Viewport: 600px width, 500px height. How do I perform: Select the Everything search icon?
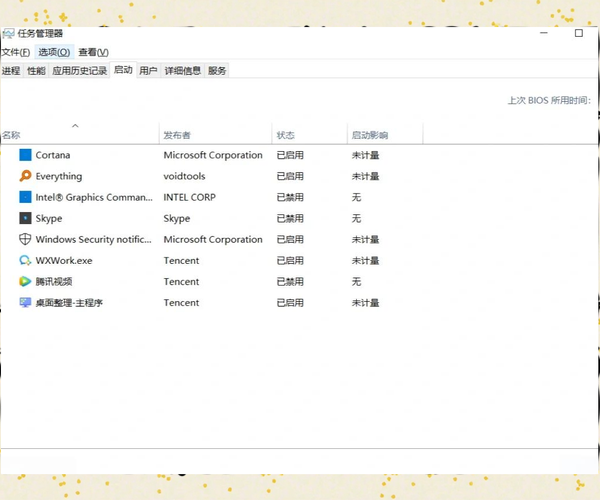tap(26, 176)
